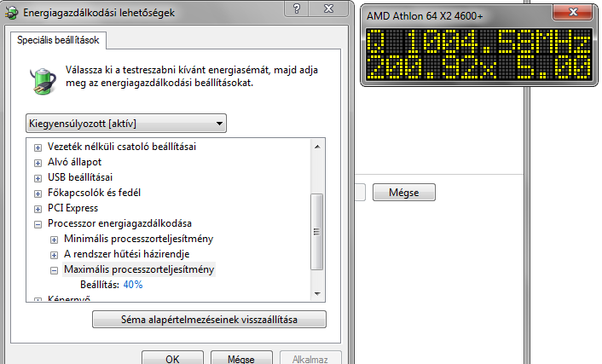Select Minimális processzorteljesítmény row
This screenshot has height=364, width=602.
[x=139, y=239]
